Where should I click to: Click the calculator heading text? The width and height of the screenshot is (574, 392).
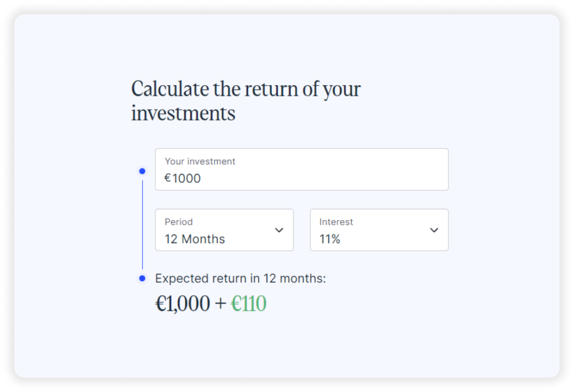coord(246,99)
